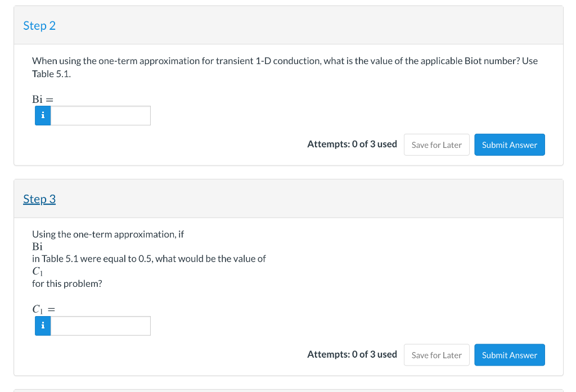Save the C1 answer for later
The height and width of the screenshot is (392, 576).
point(436,354)
